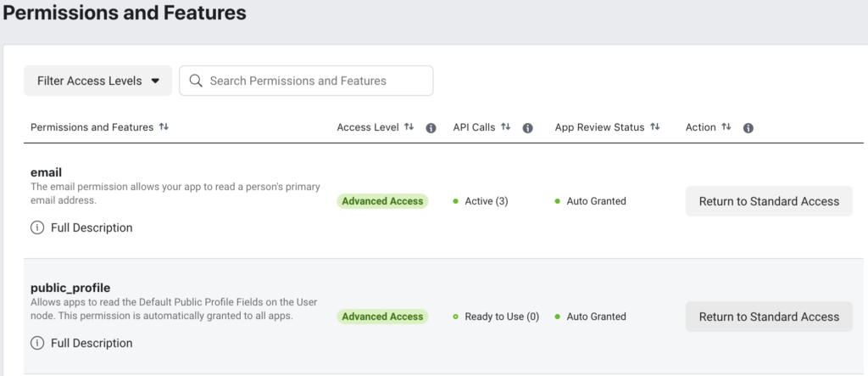
Task: Sort by the Access Level arrows
Action: tap(409, 127)
